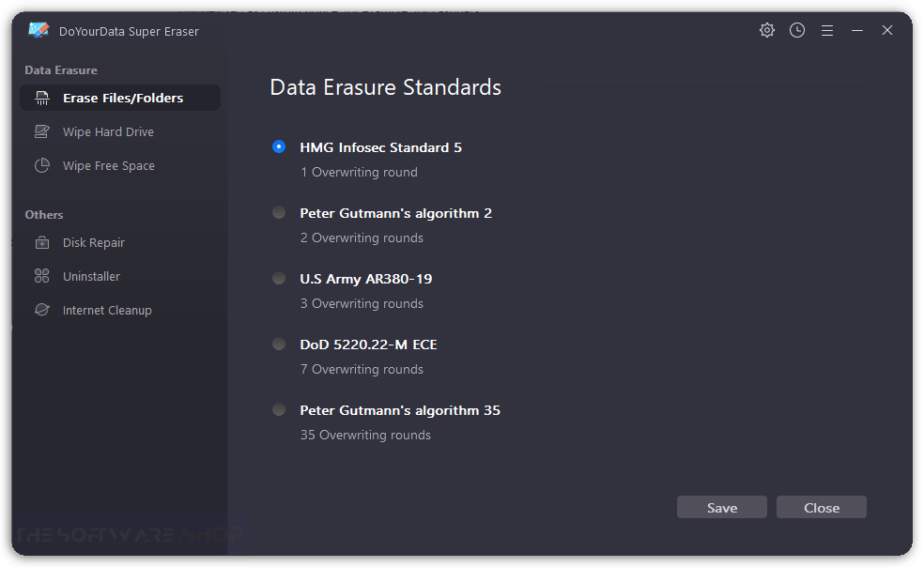The image size is (924, 567).
Task: Click Peter Gutmann's algorithm 2 label
Action: coord(396,213)
